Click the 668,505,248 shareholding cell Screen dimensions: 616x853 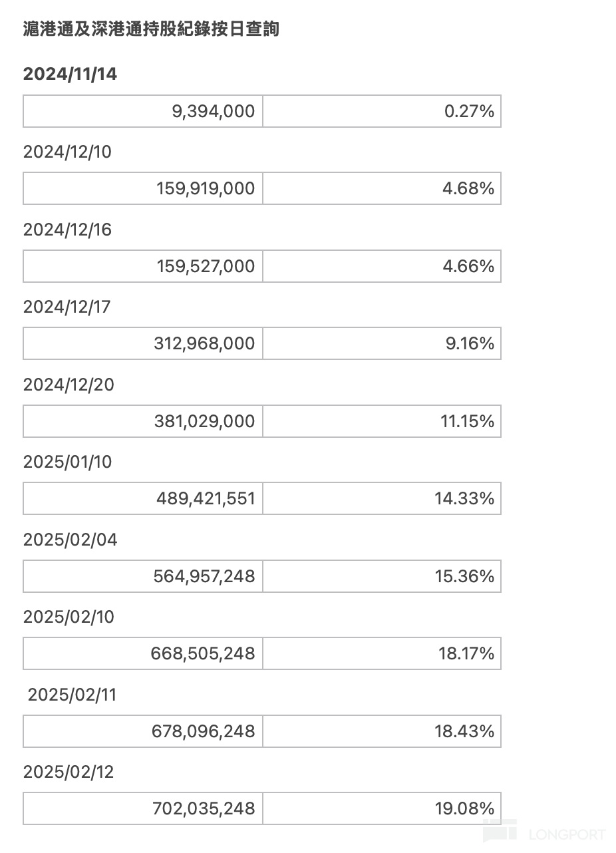143,653
